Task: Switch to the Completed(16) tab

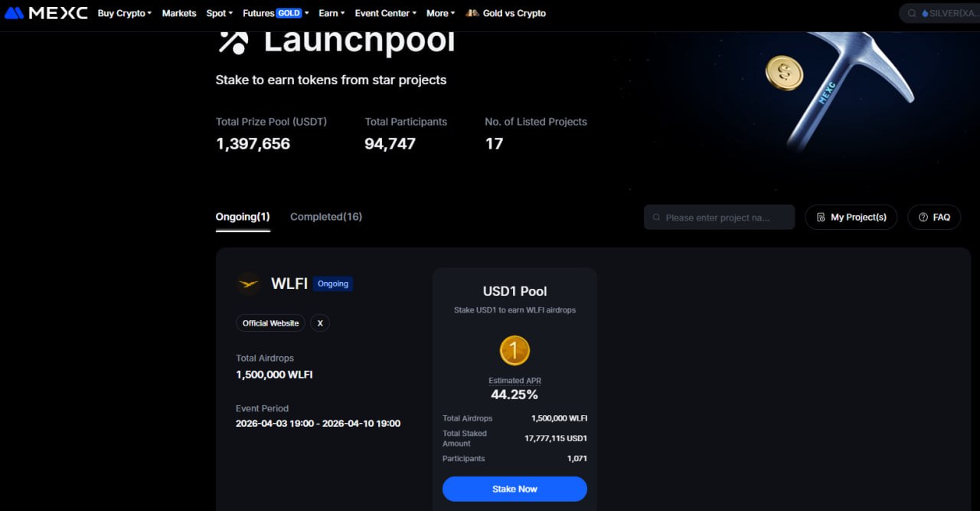Action: (326, 217)
